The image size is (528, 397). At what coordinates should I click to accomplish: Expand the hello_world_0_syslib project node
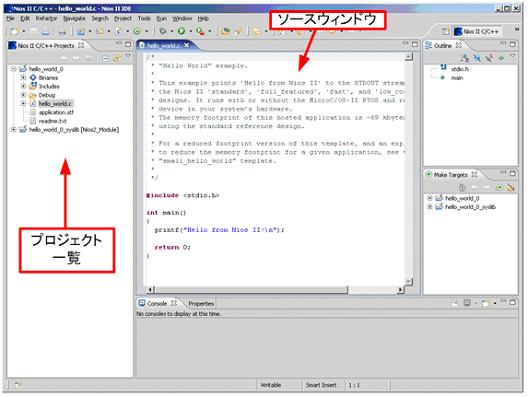tap(13, 129)
